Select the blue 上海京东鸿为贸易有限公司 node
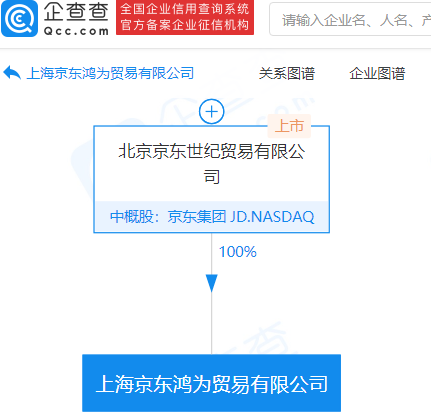Viewport: 431px width, 412px height. pos(211,383)
